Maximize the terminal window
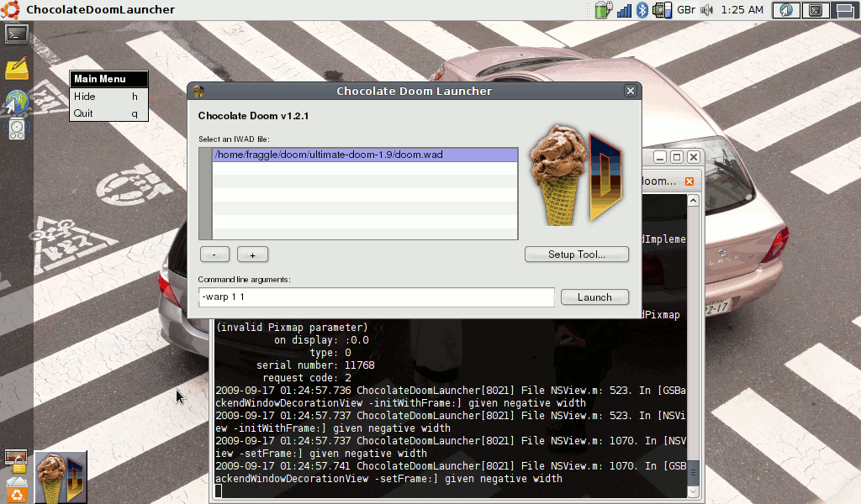 (x=677, y=157)
